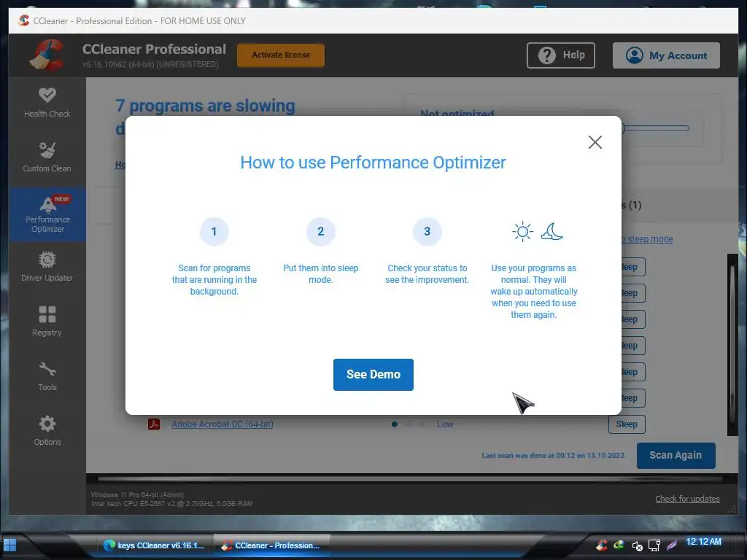747x560 pixels.
Task: Click the Windows 11 Pro system info text
Action: click(137, 495)
